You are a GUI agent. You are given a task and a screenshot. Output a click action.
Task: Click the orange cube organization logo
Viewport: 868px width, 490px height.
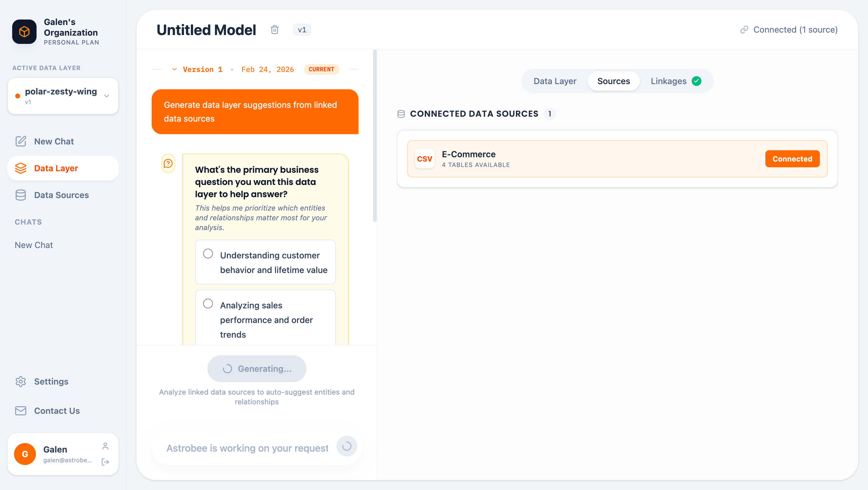pos(24,32)
